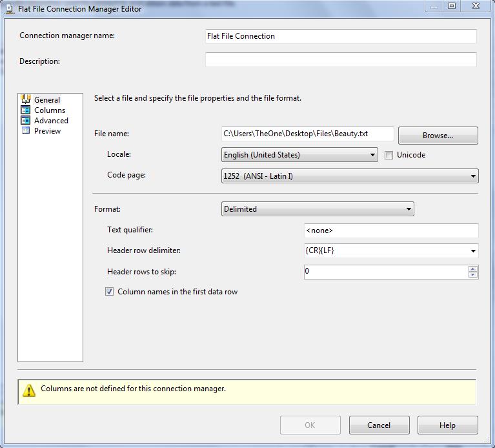Select the Columns page label
Viewport: 495px width, 448px height.
coord(50,110)
